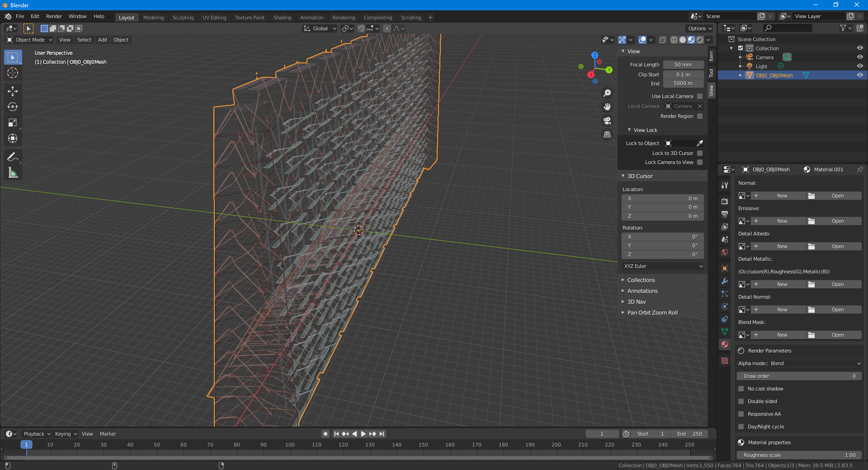Screen dimensions: 868x470
Task: Switch to the Shading workspace tab
Action: click(x=282, y=18)
